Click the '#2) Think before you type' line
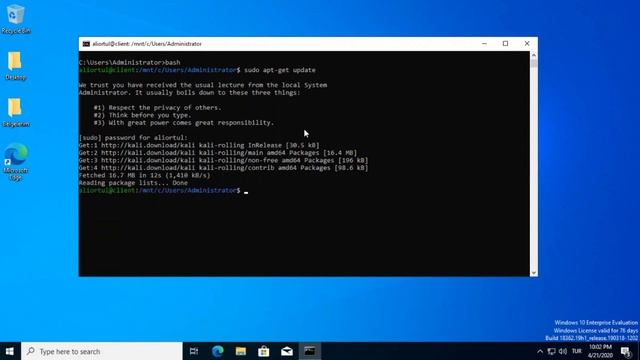 142,115
